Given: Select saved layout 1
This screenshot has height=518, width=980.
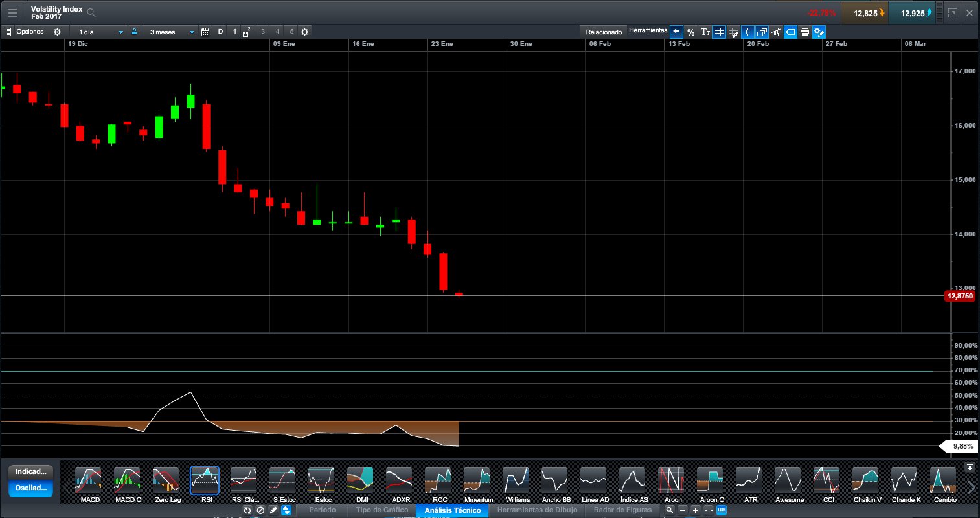Looking at the screenshot, I should coord(235,32).
